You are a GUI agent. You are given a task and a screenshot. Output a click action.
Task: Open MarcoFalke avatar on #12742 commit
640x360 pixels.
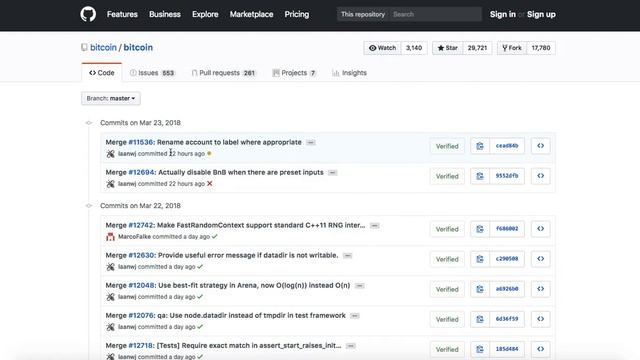110,237
